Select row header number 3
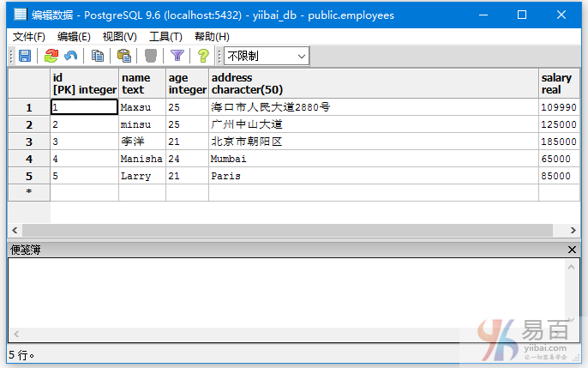This screenshot has width=588, height=368. click(x=29, y=142)
